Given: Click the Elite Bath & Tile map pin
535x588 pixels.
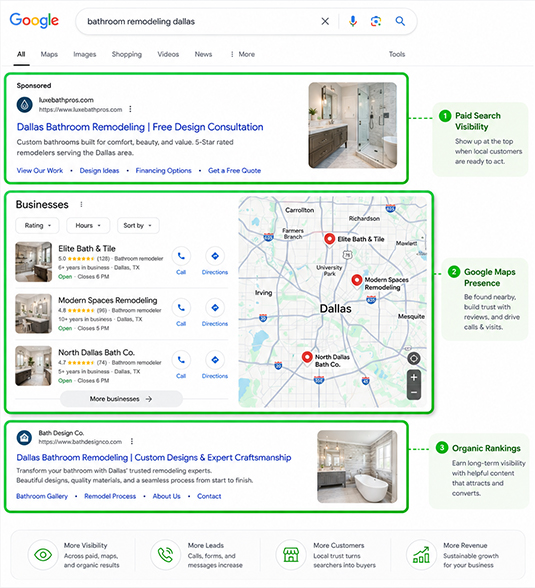Looking at the screenshot, I should 329,239.
